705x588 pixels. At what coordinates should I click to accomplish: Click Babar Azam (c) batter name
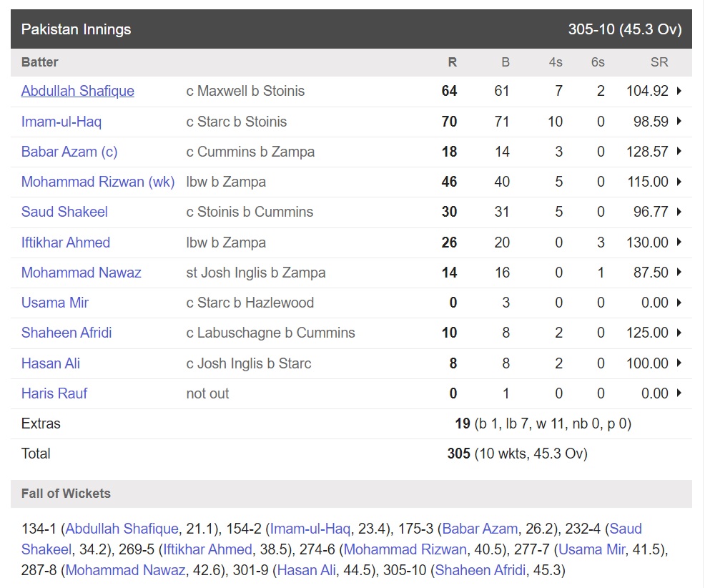pyautogui.click(x=69, y=152)
